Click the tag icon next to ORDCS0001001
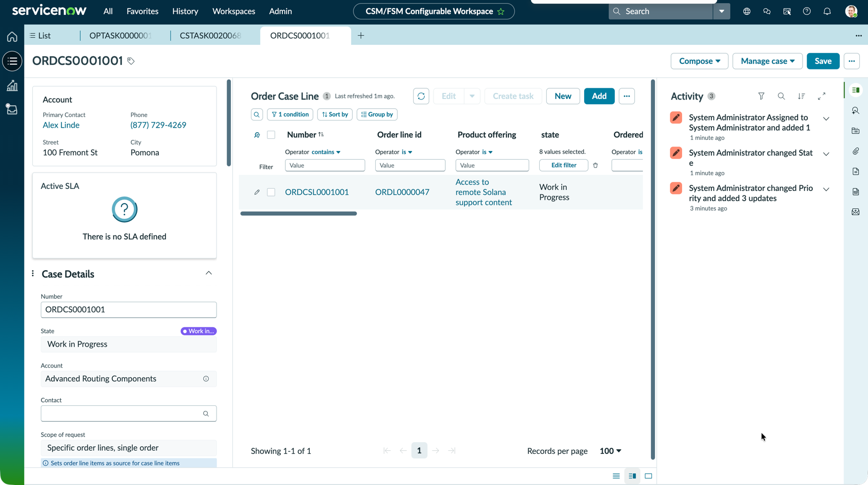The width and height of the screenshot is (868, 485). click(131, 61)
